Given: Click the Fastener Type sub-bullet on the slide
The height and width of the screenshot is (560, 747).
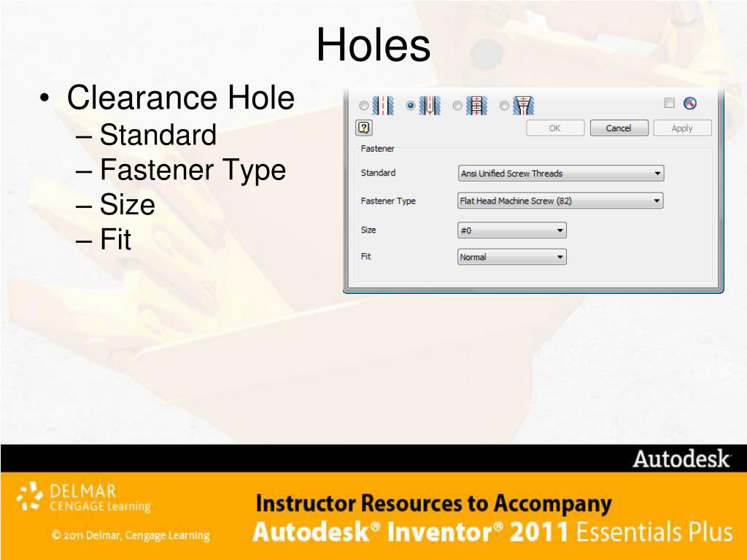Looking at the screenshot, I should point(193,170).
